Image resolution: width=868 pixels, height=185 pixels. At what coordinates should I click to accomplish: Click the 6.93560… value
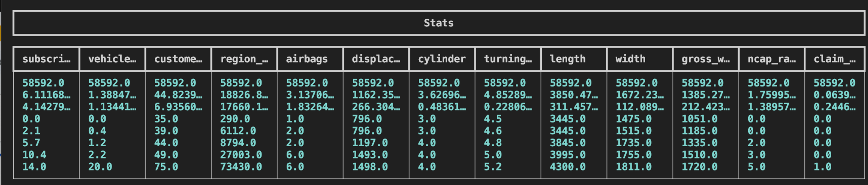tap(178, 107)
